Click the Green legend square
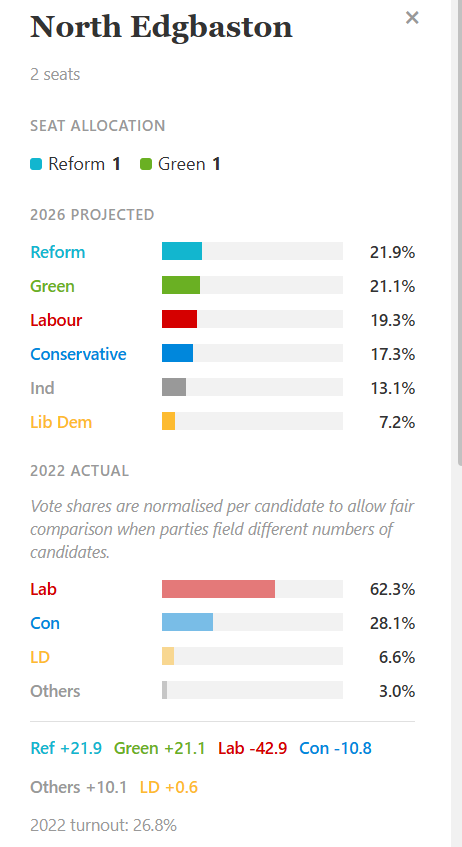Viewport: 462px width, 847px height. [146, 164]
